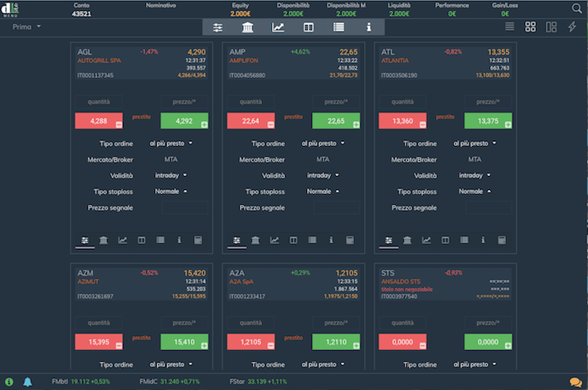Open AGL card bank icon tab
The image size is (588, 390).
click(104, 241)
